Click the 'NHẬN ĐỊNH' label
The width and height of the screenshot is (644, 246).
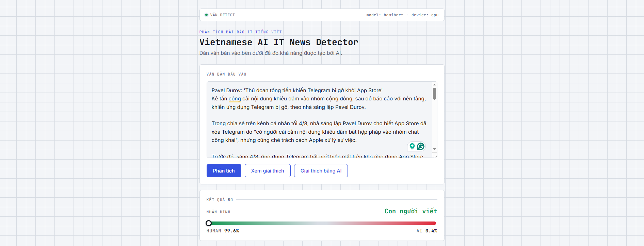click(x=219, y=212)
